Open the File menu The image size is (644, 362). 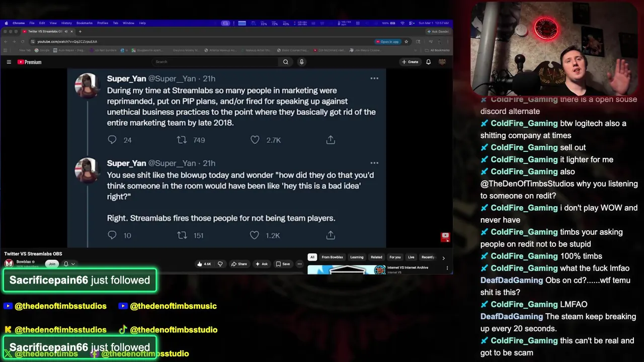(x=32, y=23)
